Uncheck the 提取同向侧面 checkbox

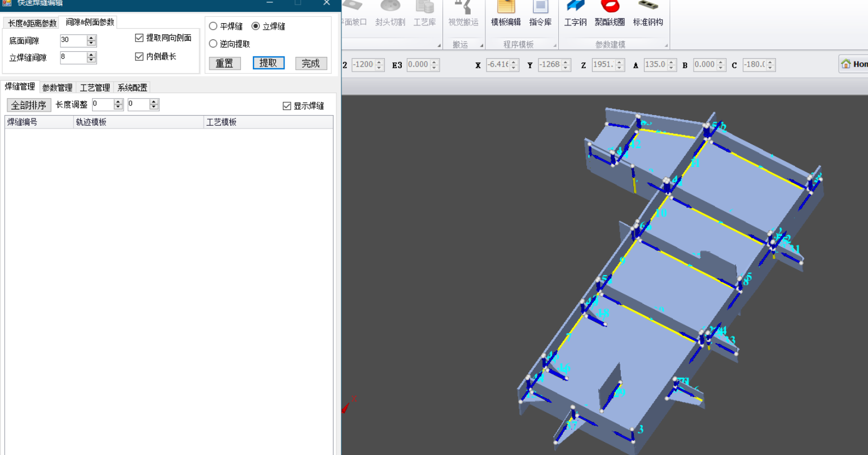[x=139, y=38]
